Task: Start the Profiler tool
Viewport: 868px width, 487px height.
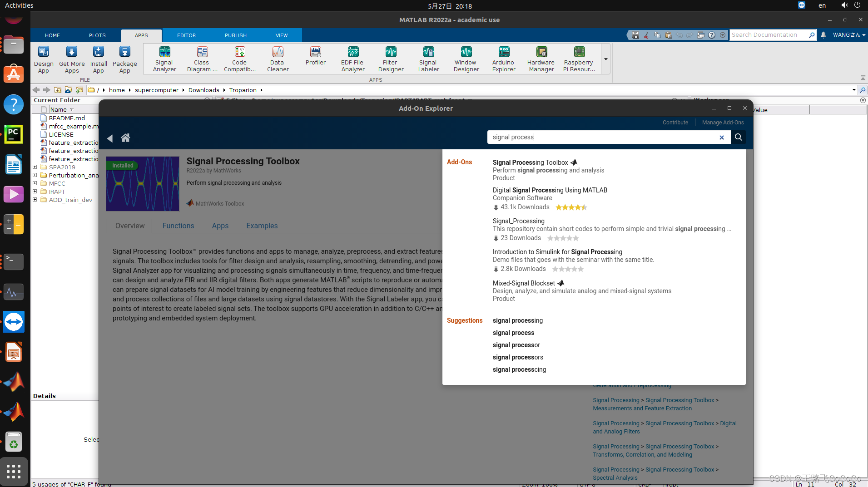Action: 315,58
